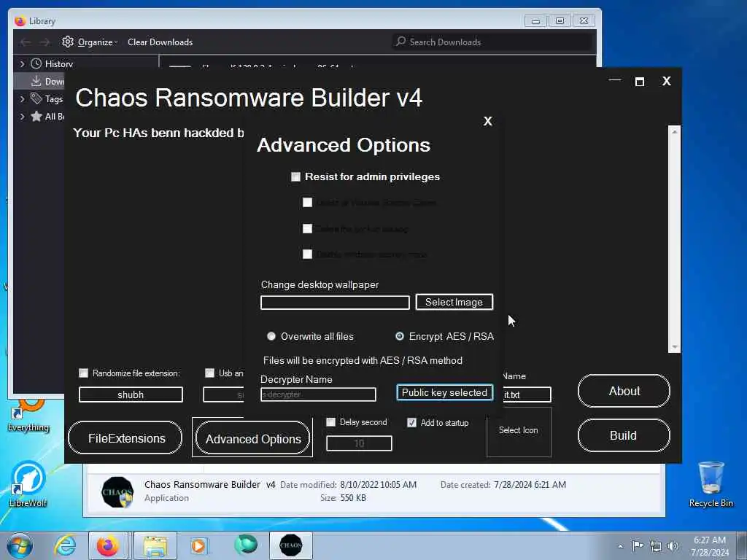Click the History clock icon in Library sidebar
Viewport: 747px width, 560px height.
click(x=36, y=63)
